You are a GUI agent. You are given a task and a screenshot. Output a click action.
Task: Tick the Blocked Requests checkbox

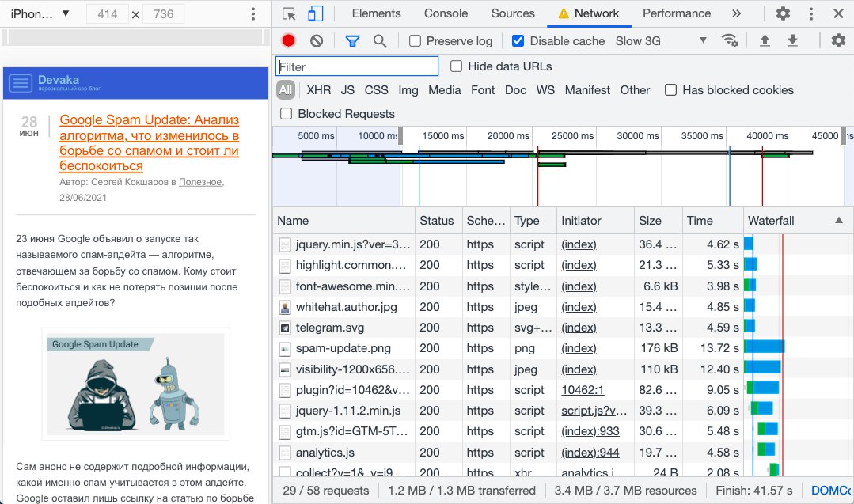click(x=286, y=114)
